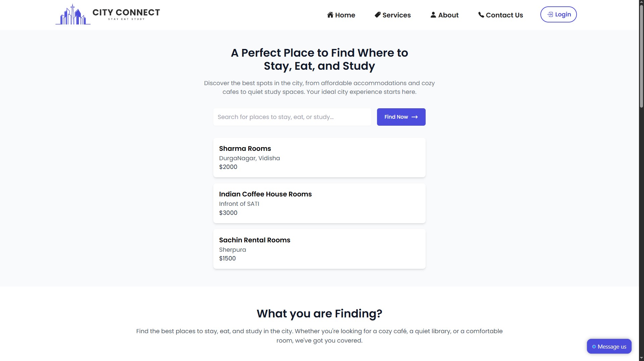Image resolution: width=644 pixels, height=361 pixels.
Task: Open the Indian Coffee House Rooms listing
Action: click(x=319, y=203)
